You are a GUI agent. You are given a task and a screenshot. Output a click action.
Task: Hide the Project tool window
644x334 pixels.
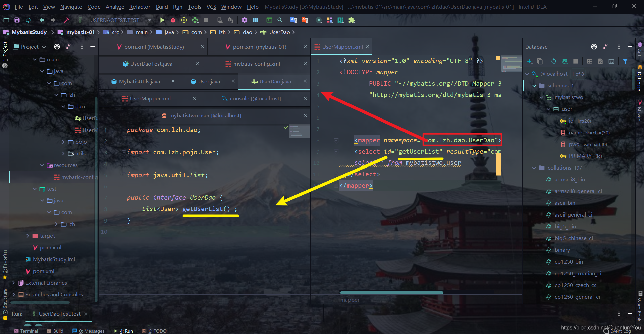point(93,47)
